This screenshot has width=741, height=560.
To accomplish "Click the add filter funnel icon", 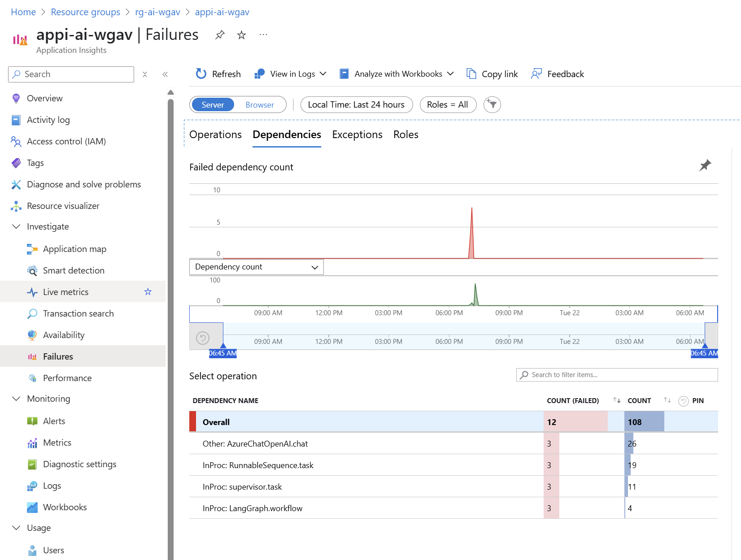I will tap(492, 104).
